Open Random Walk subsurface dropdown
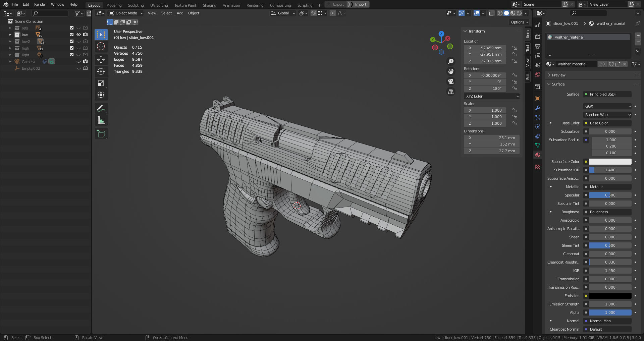Screen dimensions: 644x341 [607, 115]
